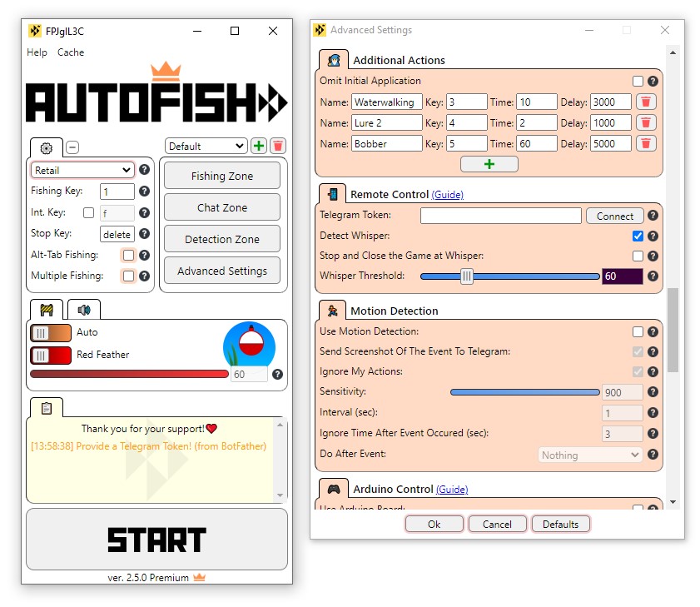The height and width of the screenshot is (607, 700).
Task: Delete the Bobber action row
Action: point(646,143)
